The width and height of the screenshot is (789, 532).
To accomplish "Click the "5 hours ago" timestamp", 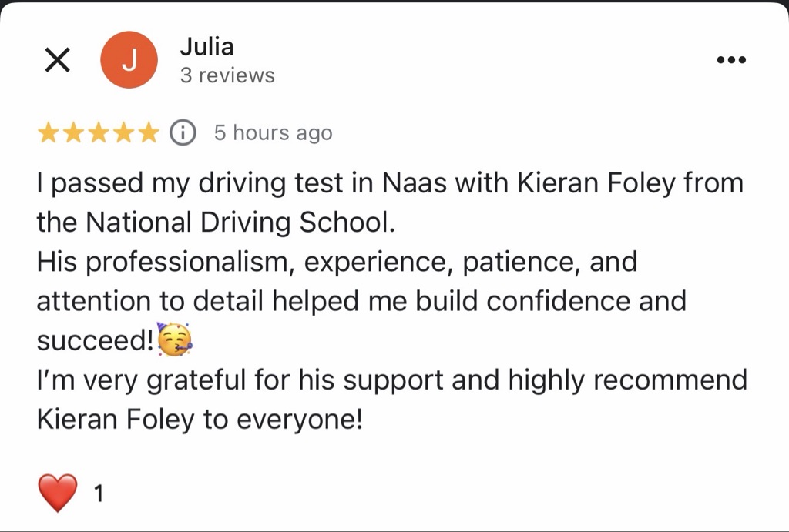I will click(x=273, y=132).
